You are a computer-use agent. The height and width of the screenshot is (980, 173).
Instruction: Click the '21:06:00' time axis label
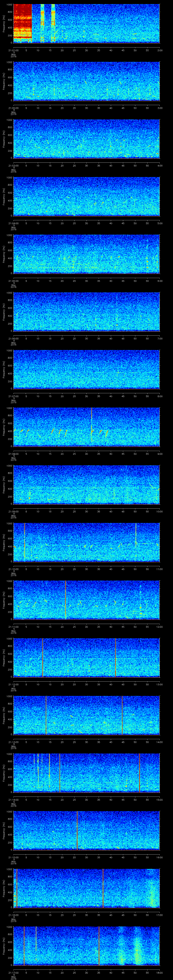[13, 339]
